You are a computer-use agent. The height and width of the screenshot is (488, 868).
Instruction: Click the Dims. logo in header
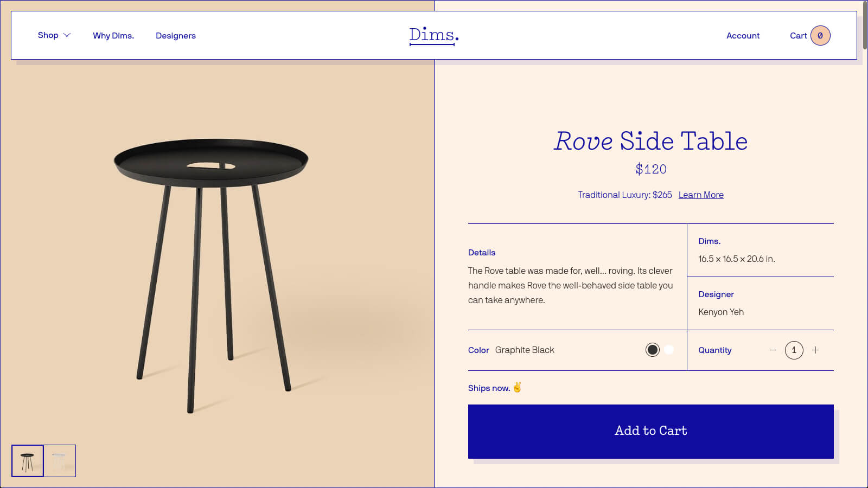[433, 35]
